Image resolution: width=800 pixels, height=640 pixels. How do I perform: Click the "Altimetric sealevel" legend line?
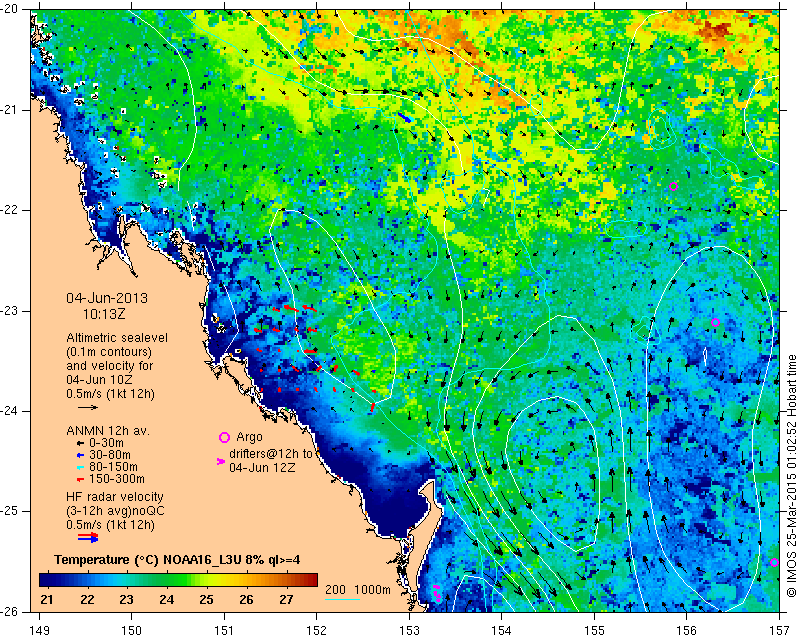(x=117, y=338)
